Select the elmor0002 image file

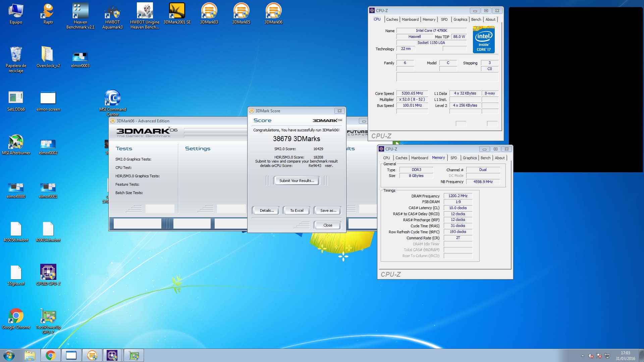(x=48, y=147)
